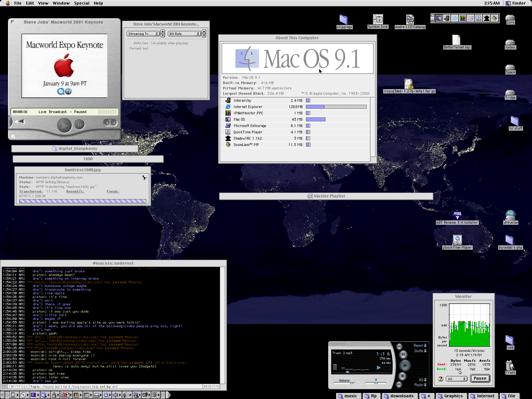Toggle Shuffle in the SoundJam player
This screenshot has width=532, height=399.
[x=425, y=351]
